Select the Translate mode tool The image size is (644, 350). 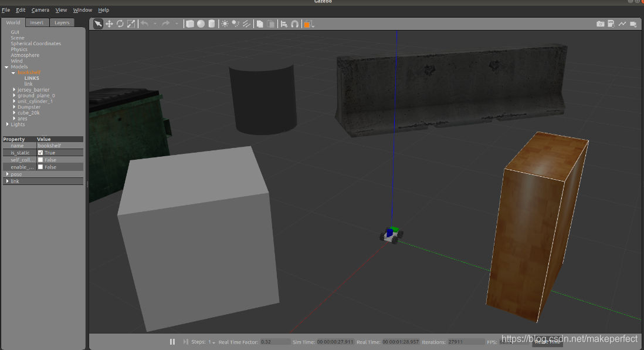click(109, 24)
